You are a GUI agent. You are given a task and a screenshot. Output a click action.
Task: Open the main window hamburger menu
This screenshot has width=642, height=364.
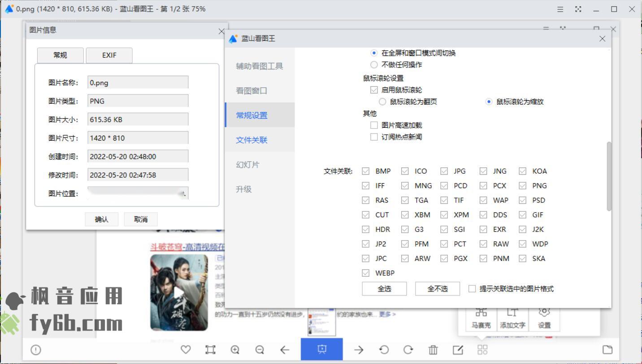click(560, 9)
